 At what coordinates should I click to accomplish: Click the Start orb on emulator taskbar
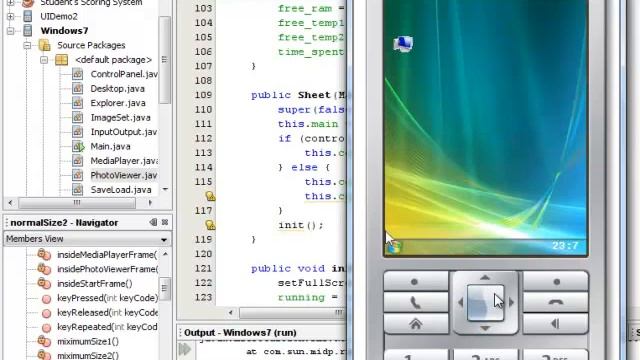[x=394, y=247]
